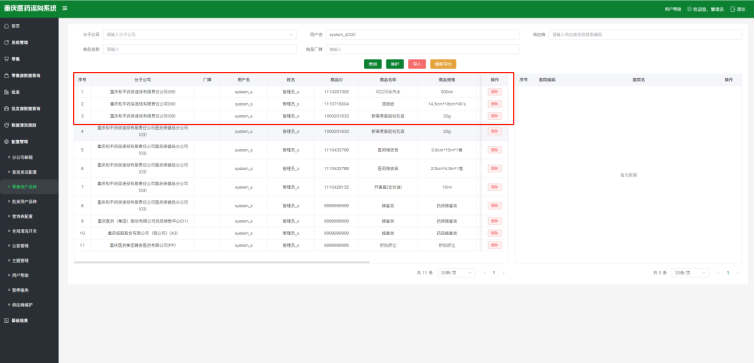Click the green query button

click(373, 64)
